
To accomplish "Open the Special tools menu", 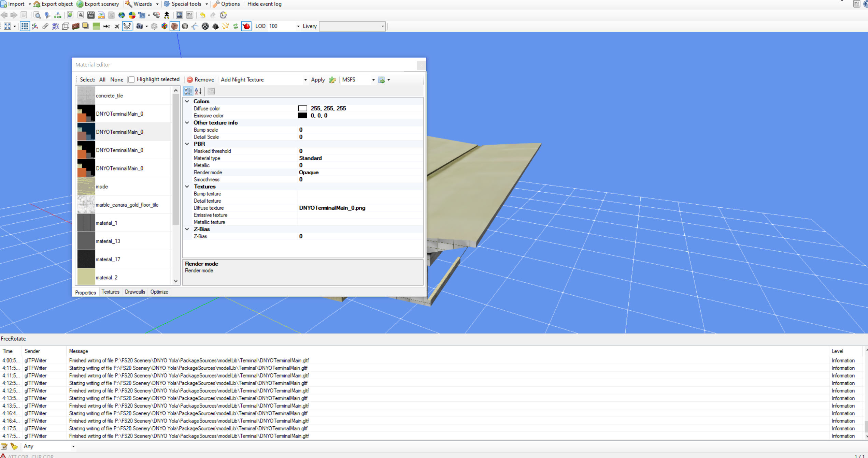I will (186, 4).
